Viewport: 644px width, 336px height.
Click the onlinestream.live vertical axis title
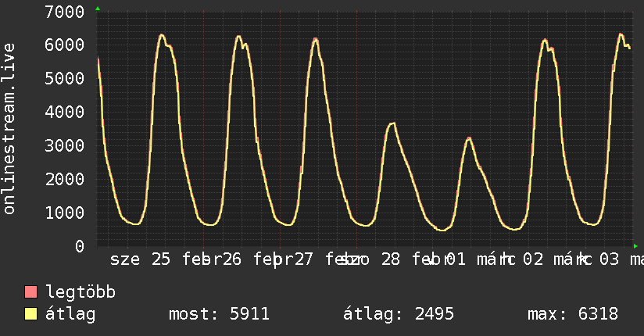point(9,129)
